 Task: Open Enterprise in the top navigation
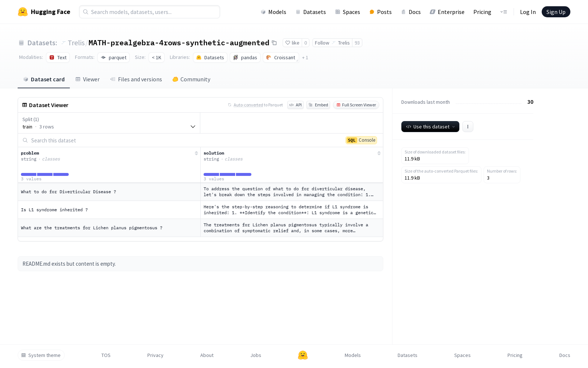[447, 12]
